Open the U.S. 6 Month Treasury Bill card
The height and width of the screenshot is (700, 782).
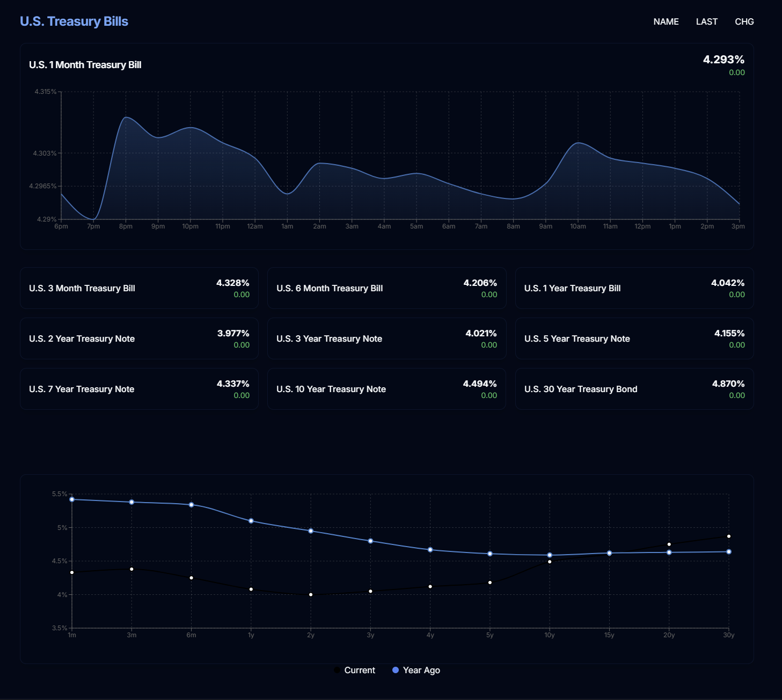(386, 288)
